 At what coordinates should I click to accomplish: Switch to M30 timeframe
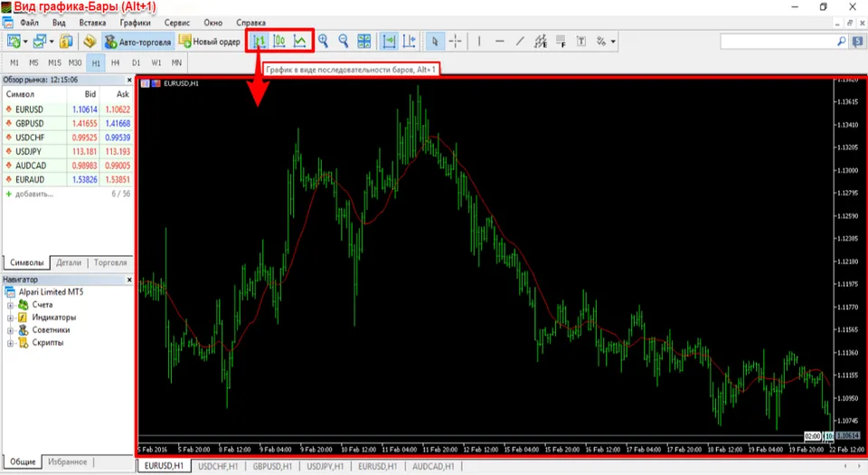pyautogui.click(x=75, y=62)
